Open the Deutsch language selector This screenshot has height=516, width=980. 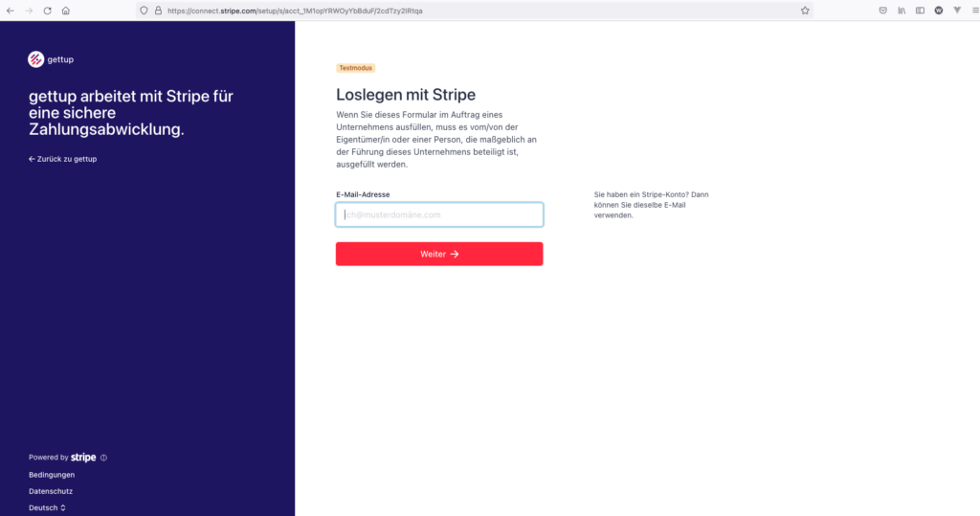pyautogui.click(x=47, y=508)
